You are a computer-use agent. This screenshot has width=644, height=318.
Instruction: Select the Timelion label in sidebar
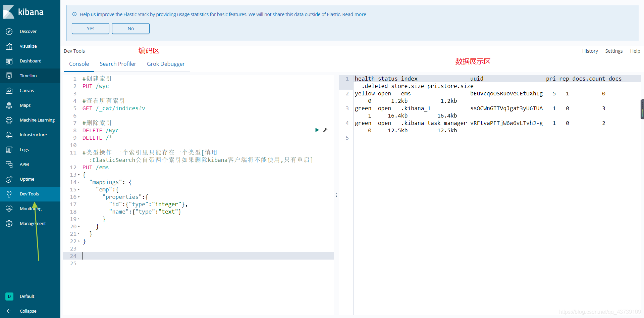click(28, 76)
